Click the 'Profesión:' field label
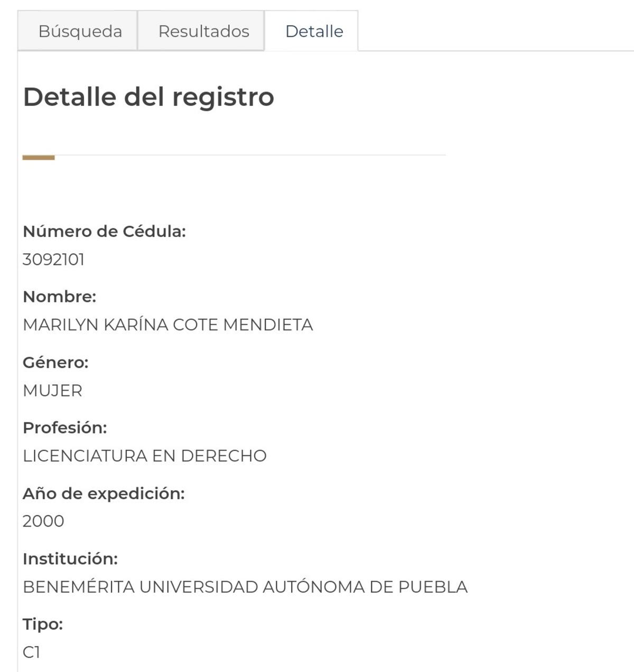 point(64,428)
